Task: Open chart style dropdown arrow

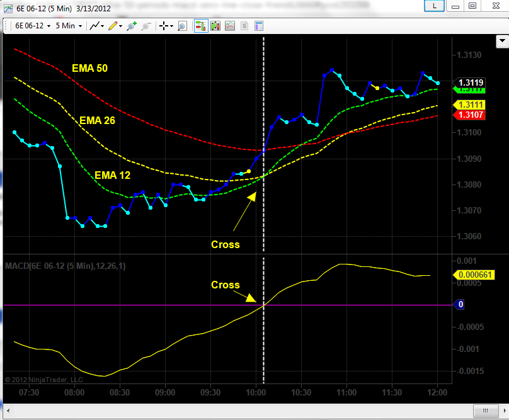Action: 103,26
